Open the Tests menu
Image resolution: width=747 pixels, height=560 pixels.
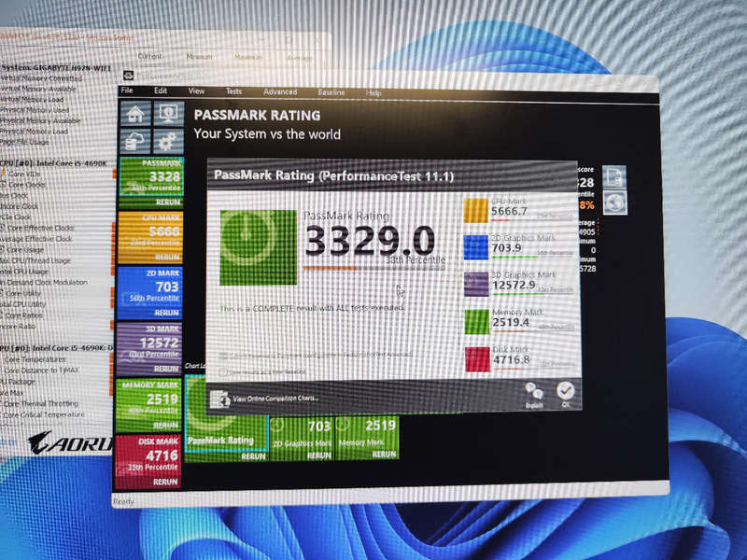pyautogui.click(x=234, y=91)
